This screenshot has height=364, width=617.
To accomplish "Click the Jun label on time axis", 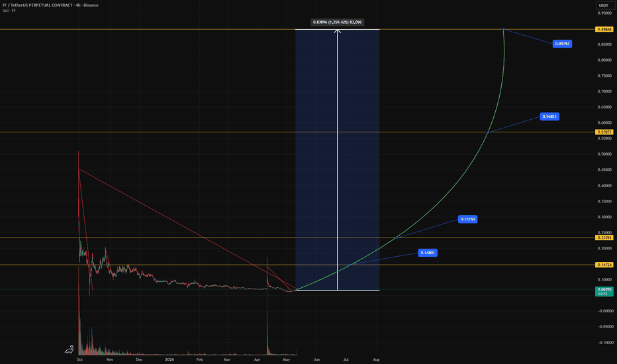I will [316, 359].
